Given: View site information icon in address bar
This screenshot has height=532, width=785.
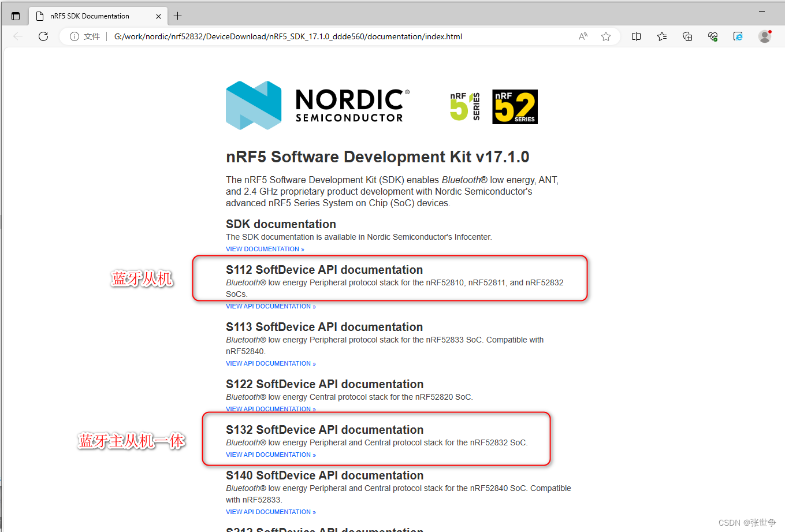Looking at the screenshot, I should click(75, 36).
